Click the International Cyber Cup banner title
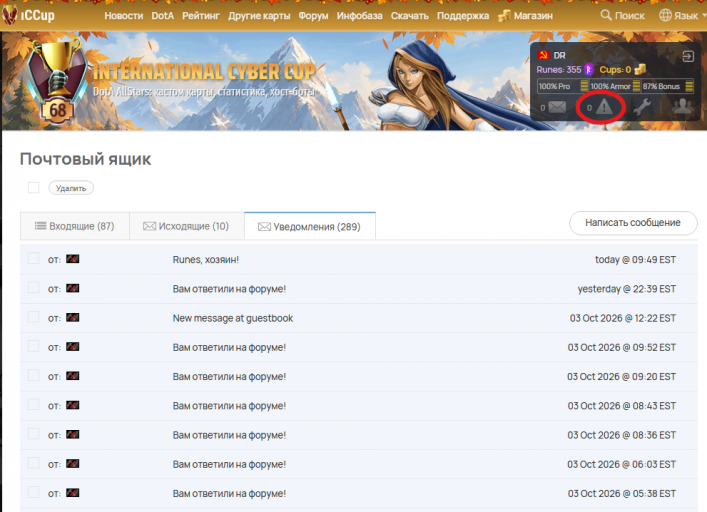 coord(204,72)
